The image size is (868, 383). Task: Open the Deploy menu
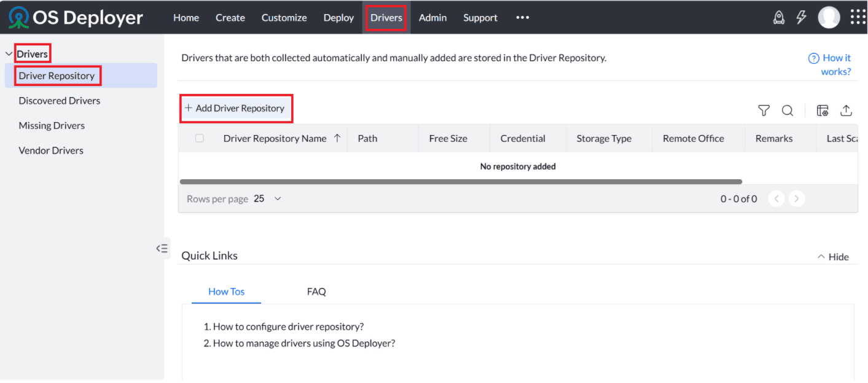pyautogui.click(x=338, y=18)
